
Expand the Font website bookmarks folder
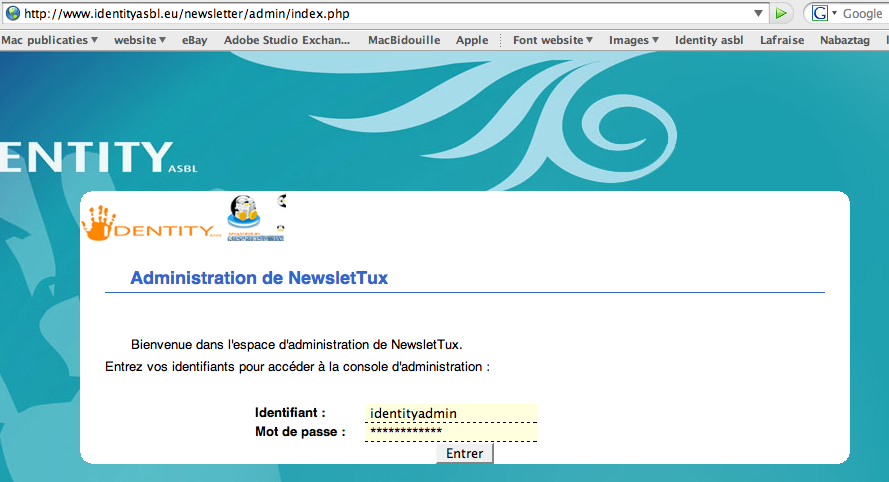[553, 40]
